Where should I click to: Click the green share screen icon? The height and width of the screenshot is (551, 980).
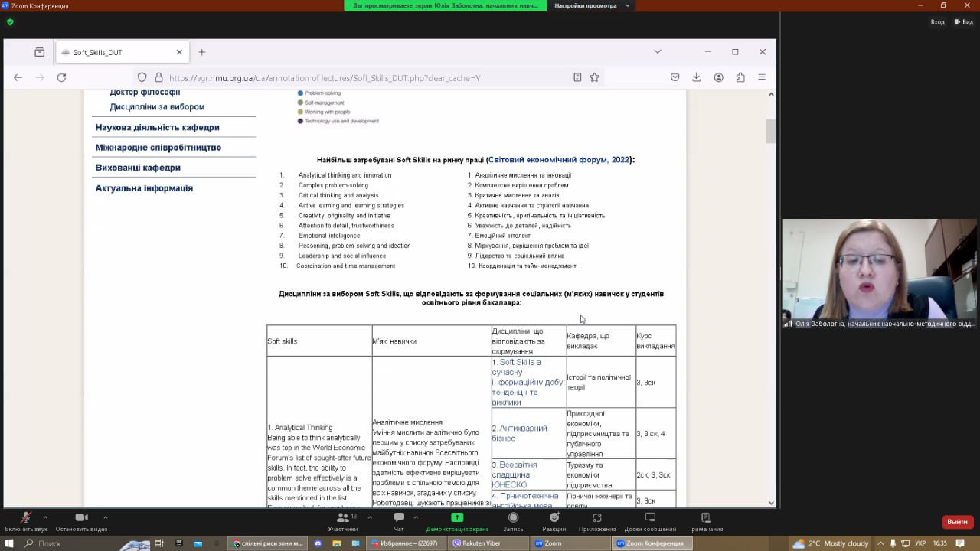point(457,517)
